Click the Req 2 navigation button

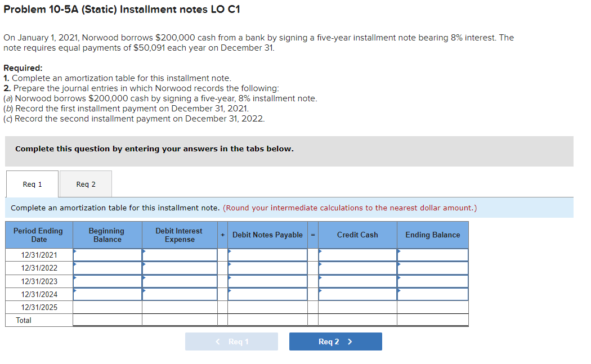click(335, 341)
